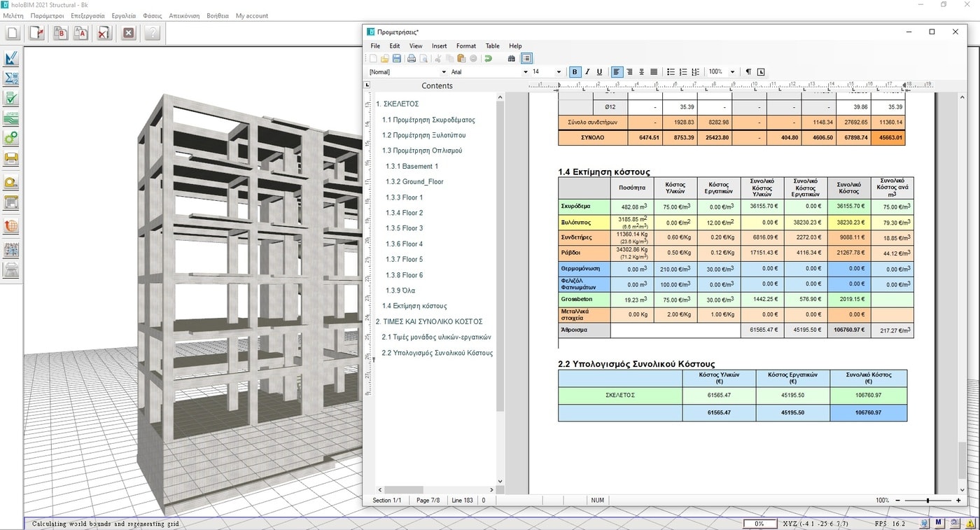Image resolution: width=980 pixels, height=530 pixels.
Task: Show paragraph marks with the pilcrow icon
Action: [748, 71]
